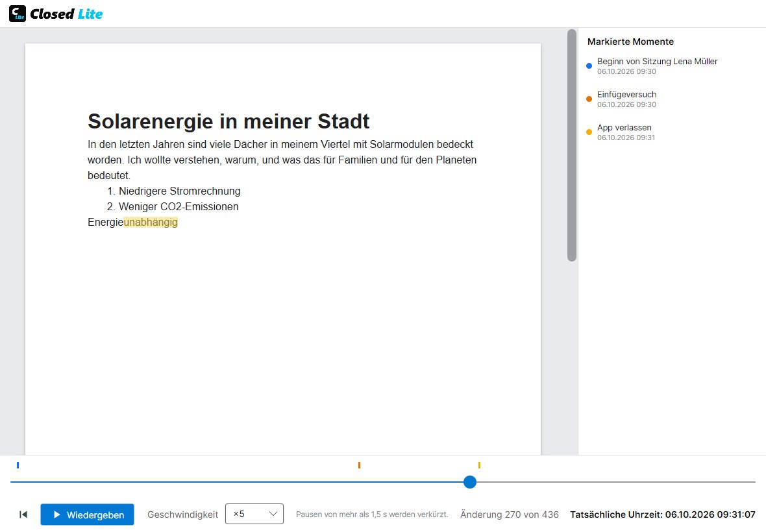
Task: Click the 06.10.2026 09:31 timestamp under App verlassen
Action: coord(626,138)
